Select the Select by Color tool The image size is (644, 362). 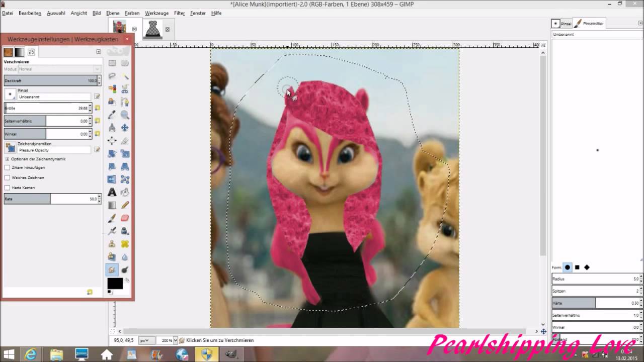click(x=112, y=89)
